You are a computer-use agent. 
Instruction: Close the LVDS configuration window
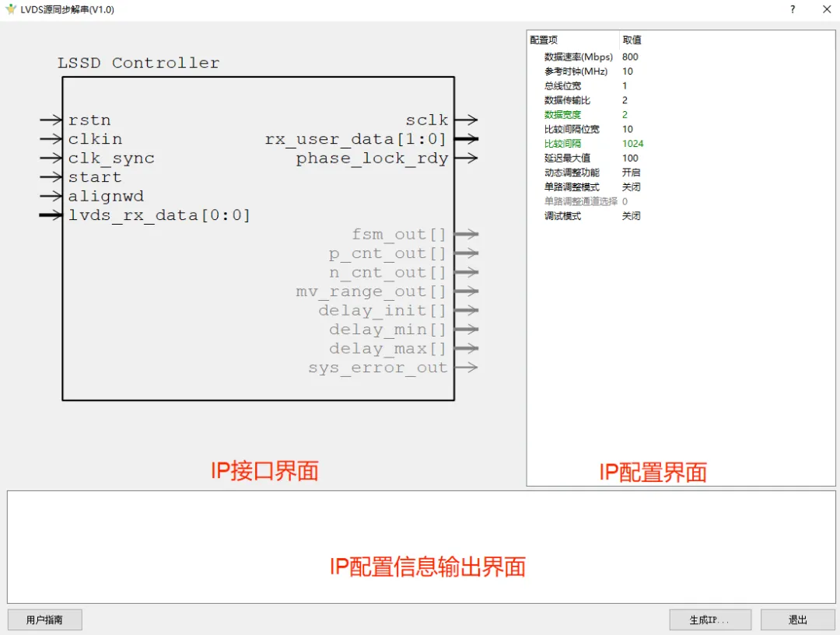(826, 10)
